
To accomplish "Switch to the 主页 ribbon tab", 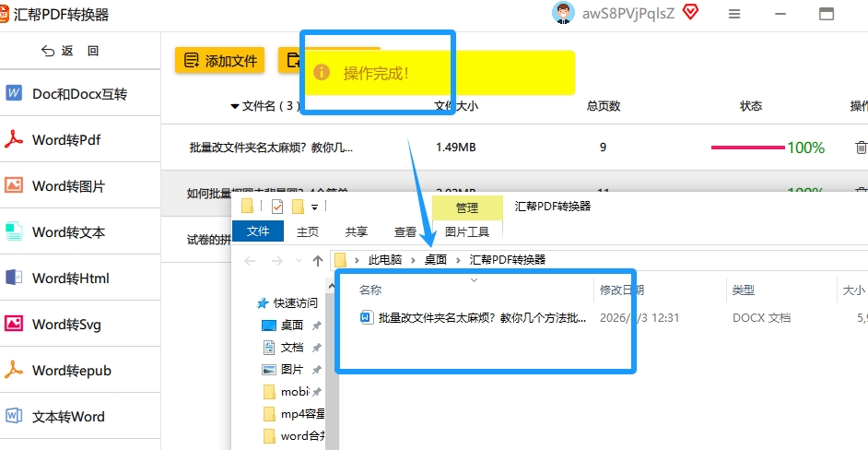I will [x=308, y=232].
